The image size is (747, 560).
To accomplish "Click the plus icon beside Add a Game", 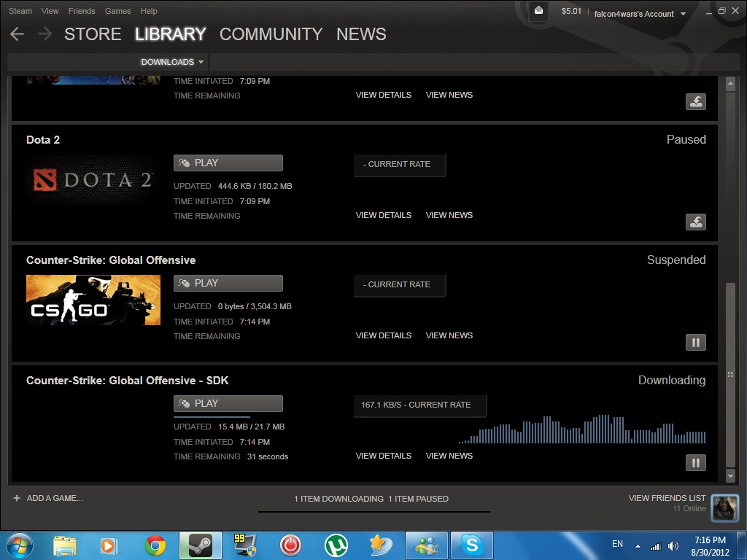I will pos(17,498).
